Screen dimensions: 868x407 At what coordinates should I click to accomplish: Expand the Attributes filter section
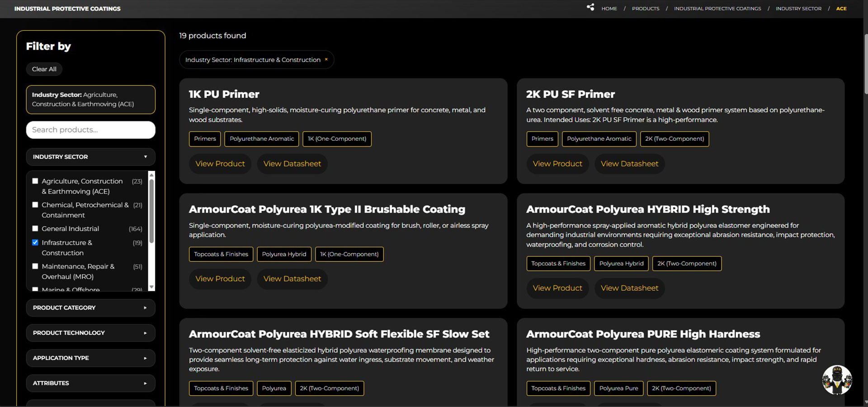point(90,383)
